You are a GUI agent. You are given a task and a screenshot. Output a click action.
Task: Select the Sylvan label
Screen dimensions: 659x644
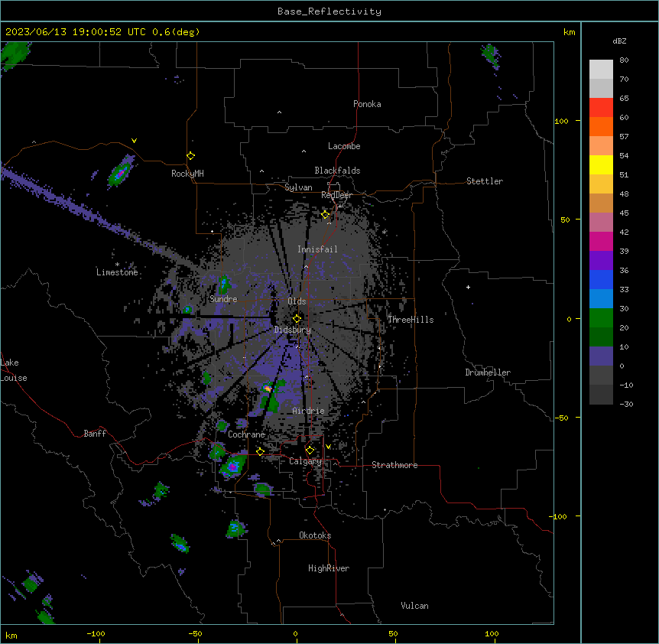coord(298,187)
